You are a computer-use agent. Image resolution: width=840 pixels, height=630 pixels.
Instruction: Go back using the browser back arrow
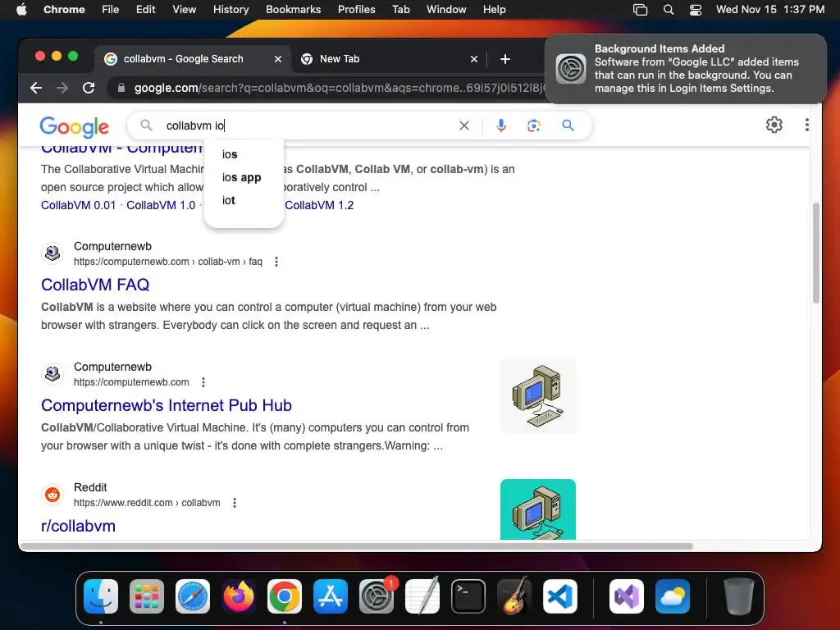coord(36,88)
